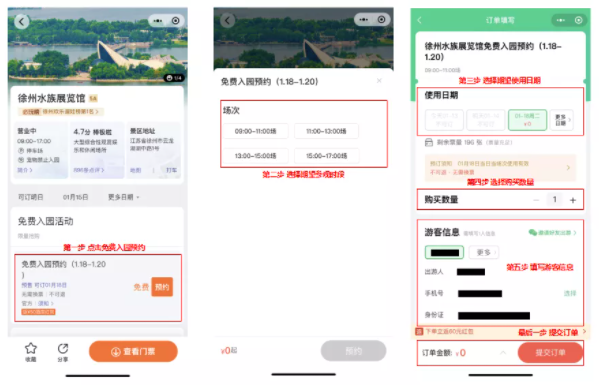This screenshot has height=388, width=599.
Task: Tap the 查看门票 view tickets button
Action: 133,352
